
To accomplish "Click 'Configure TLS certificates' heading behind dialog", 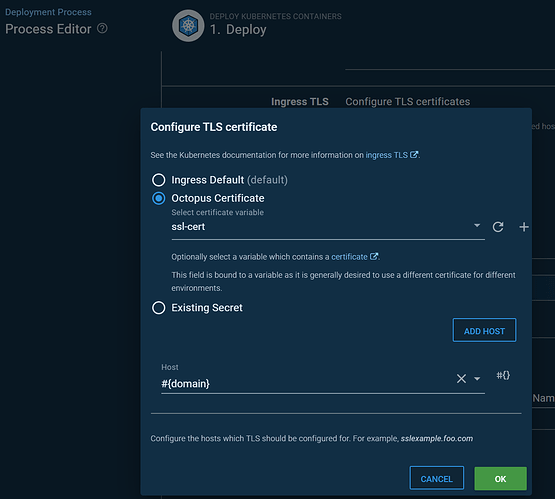I will point(408,102).
